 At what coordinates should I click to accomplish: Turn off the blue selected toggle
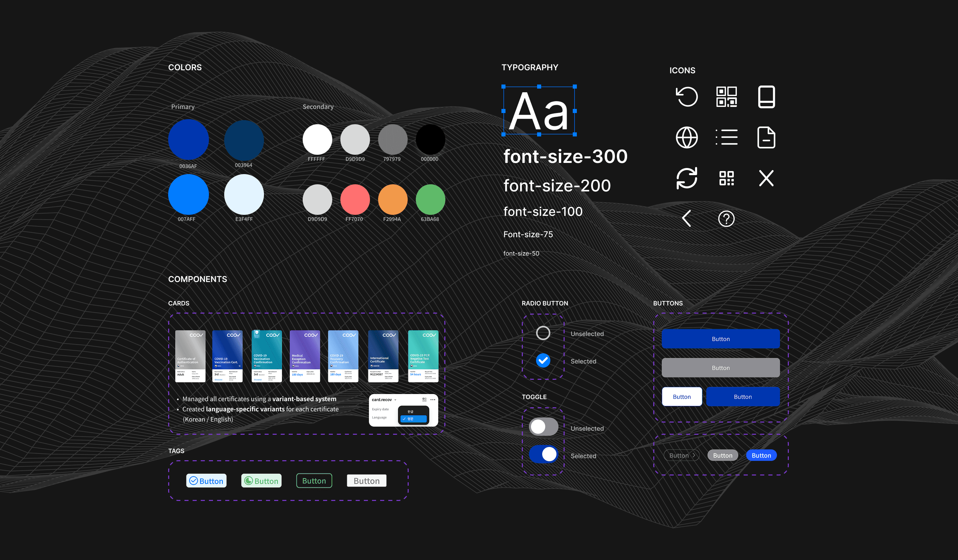pyautogui.click(x=543, y=454)
